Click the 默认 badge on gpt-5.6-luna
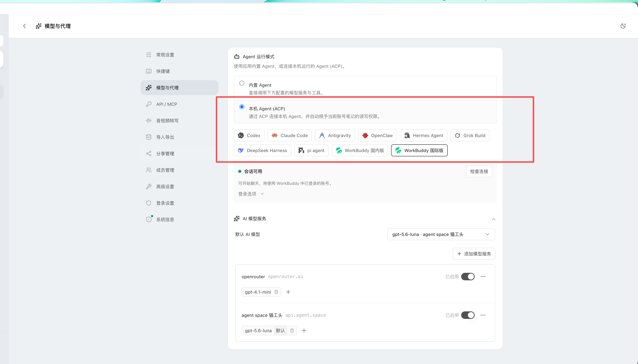 coord(280,330)
